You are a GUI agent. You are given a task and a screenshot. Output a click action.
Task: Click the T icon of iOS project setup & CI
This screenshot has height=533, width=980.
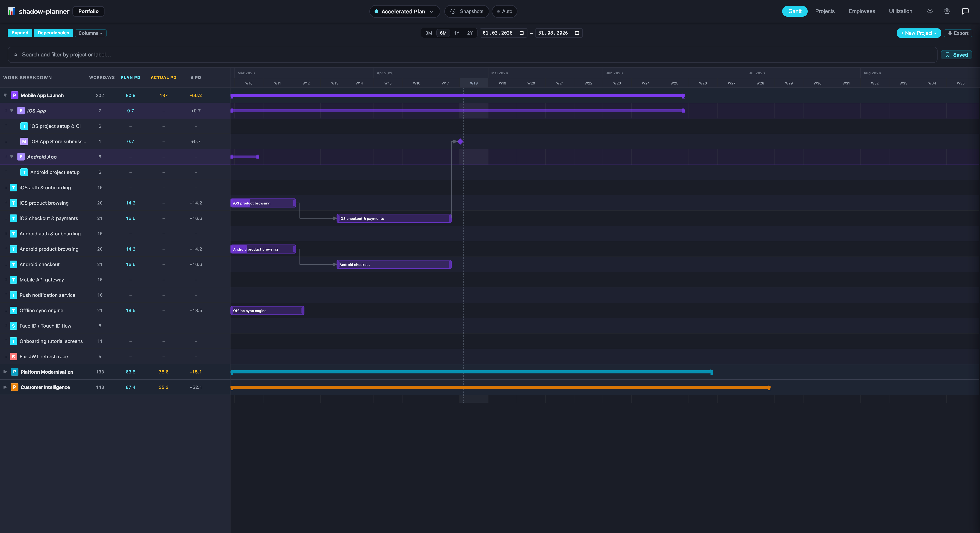[x=24, y=126]
